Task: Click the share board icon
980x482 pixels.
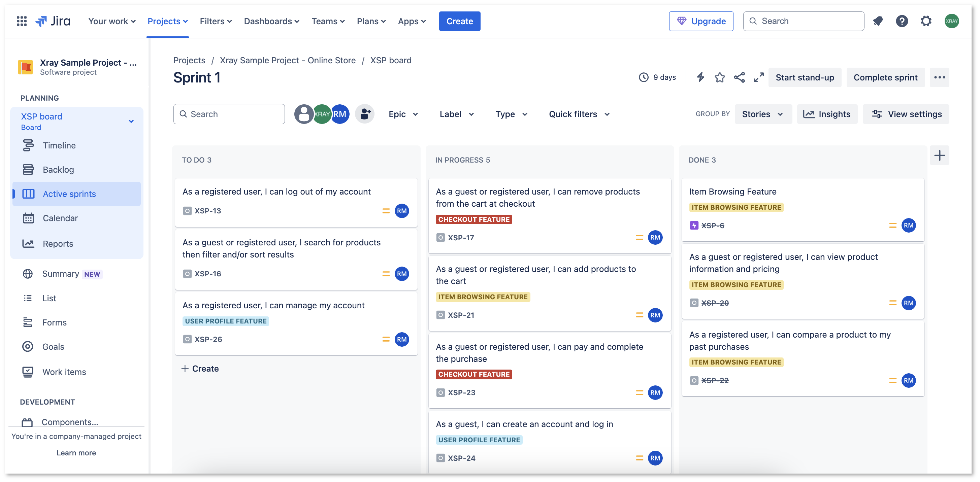Action: point(739,77)
